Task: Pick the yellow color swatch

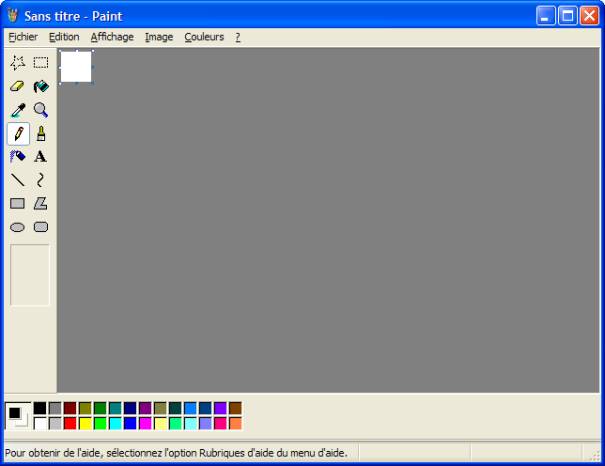Action: point(85,424)
